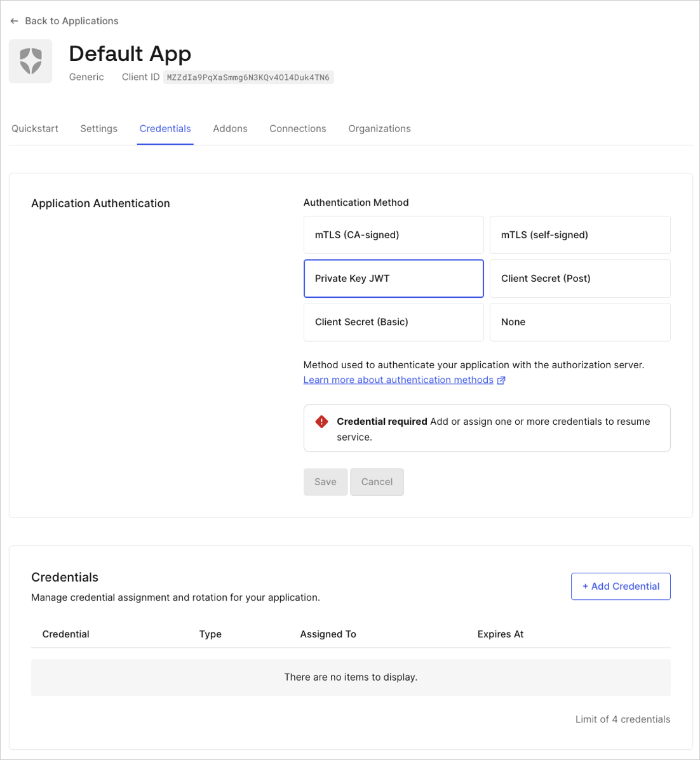Select the Client Secret (Basic) authentication method

[x=393, y=322]
